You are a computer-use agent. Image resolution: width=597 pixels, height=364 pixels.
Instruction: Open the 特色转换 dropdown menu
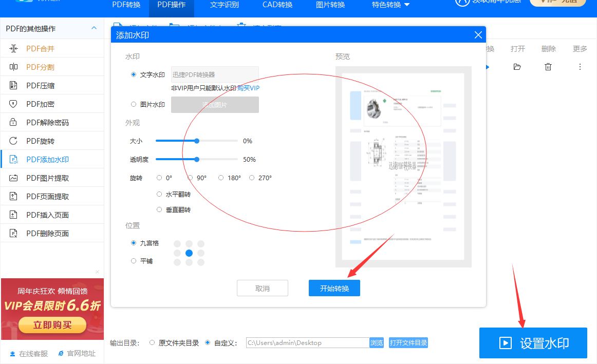click(390, 5)
